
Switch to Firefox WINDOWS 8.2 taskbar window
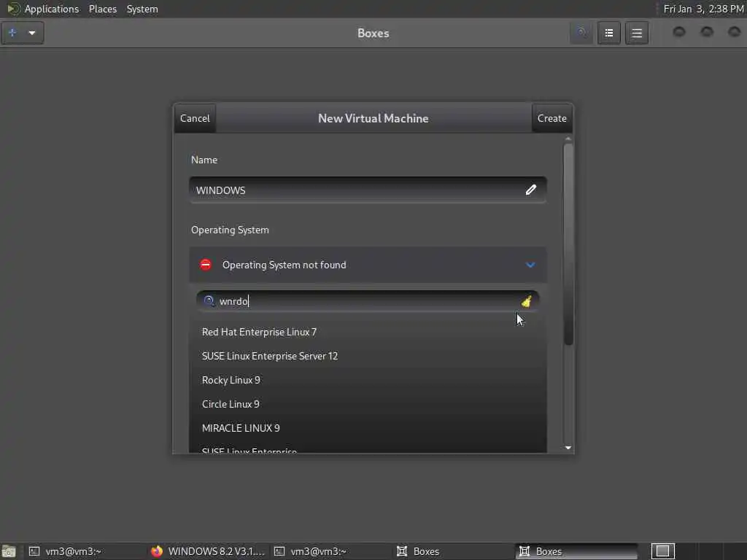209,551
